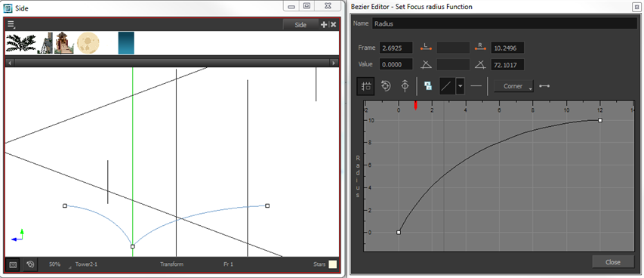
Task: Open the Side view hamburger menu
Action: click(x=11, y=25)
